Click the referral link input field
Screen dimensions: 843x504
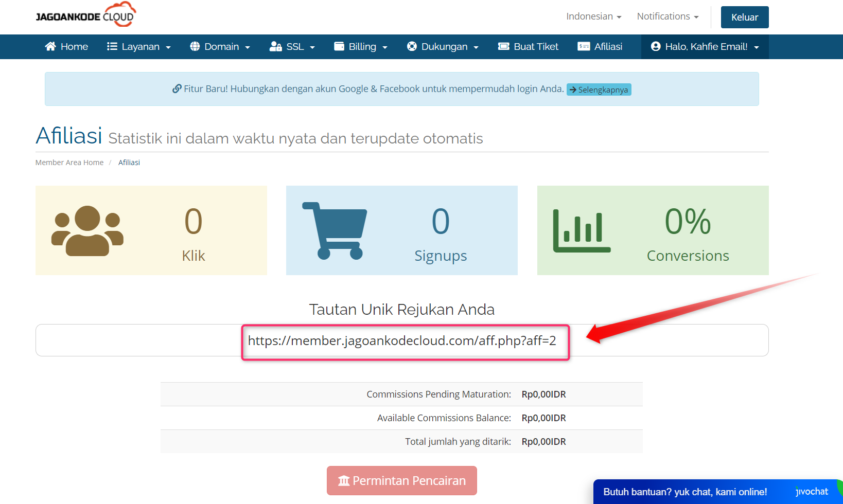[x=402, y=340]
